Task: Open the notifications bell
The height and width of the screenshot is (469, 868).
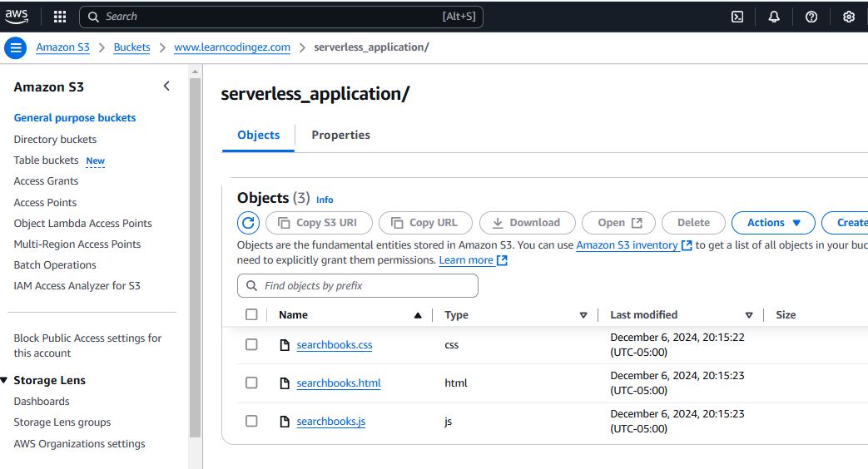Action: (x=774, y=17)
